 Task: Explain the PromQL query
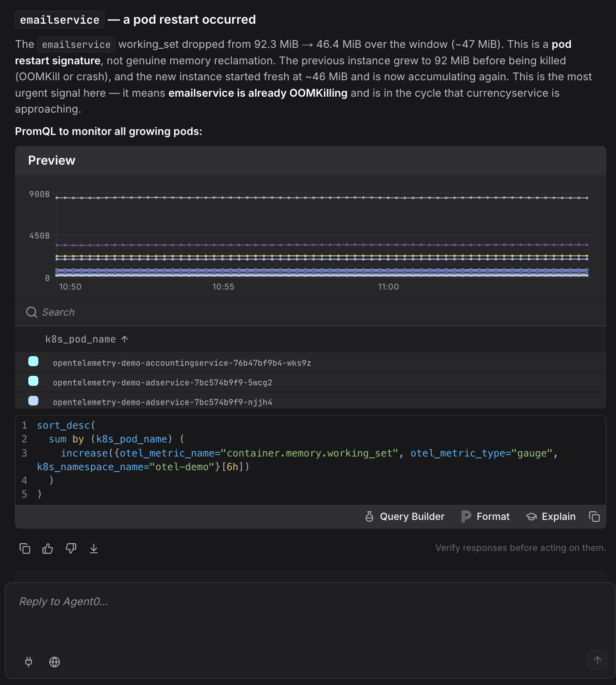point(551,516)
